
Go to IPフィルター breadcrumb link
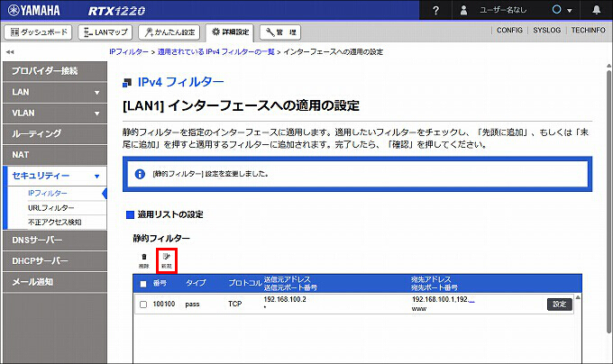pyautogui.click(x=129, y=52)
